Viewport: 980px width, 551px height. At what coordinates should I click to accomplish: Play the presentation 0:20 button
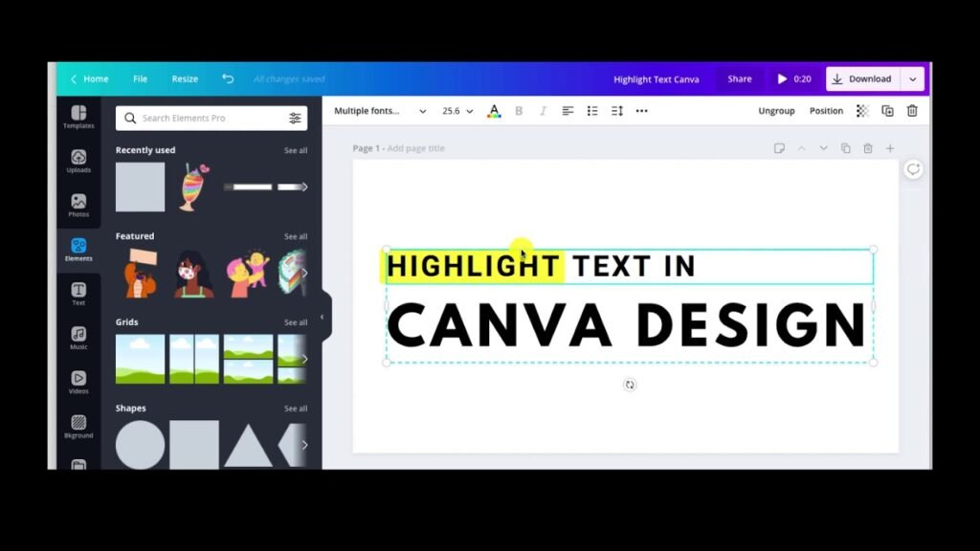click(794, 79)
